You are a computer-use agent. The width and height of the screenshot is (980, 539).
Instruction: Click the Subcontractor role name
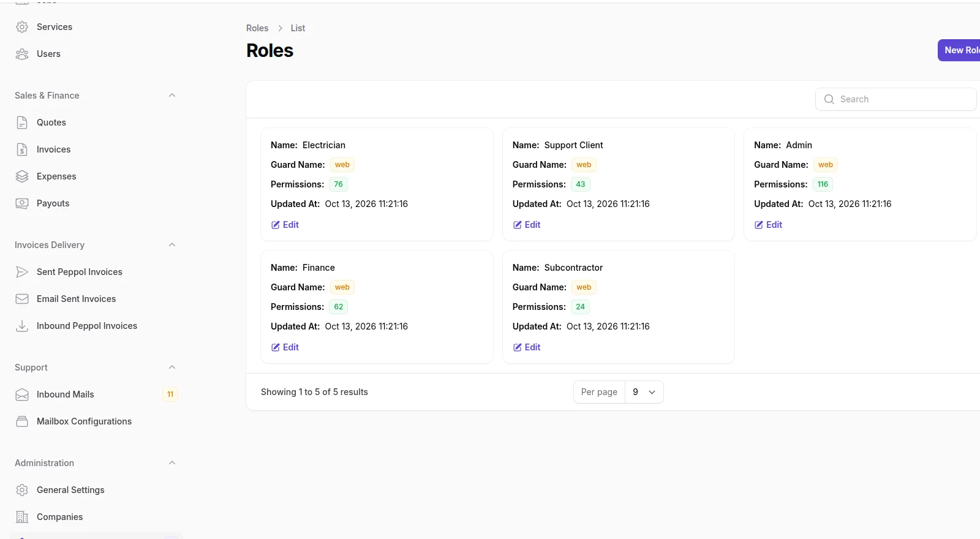click(573, 268)
